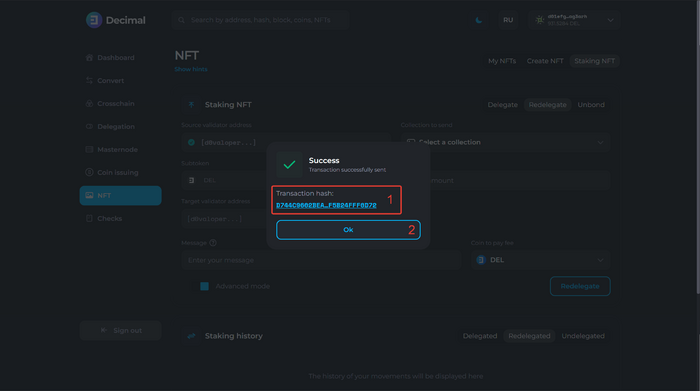The width and height of the screenshot is (700, 391).
Task: Click the green success checkmark icon
Action: coord(289,165)
